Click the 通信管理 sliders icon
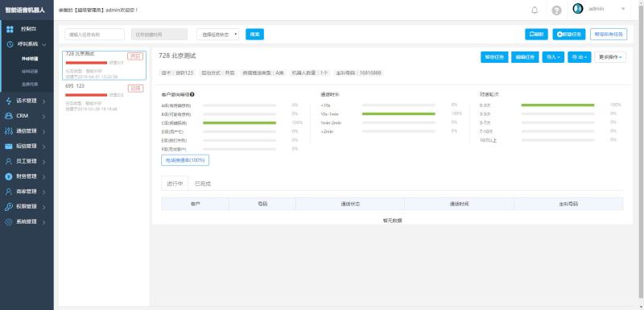 [x=9, y=131]
